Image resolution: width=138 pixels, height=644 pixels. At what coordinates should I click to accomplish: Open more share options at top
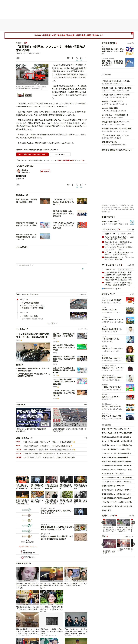click(85, 58)
